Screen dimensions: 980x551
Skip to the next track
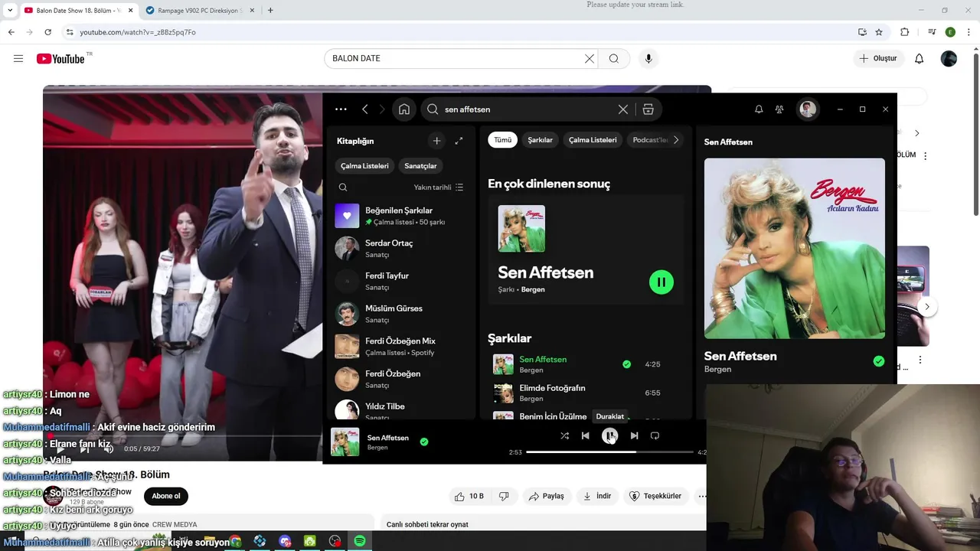634,435
